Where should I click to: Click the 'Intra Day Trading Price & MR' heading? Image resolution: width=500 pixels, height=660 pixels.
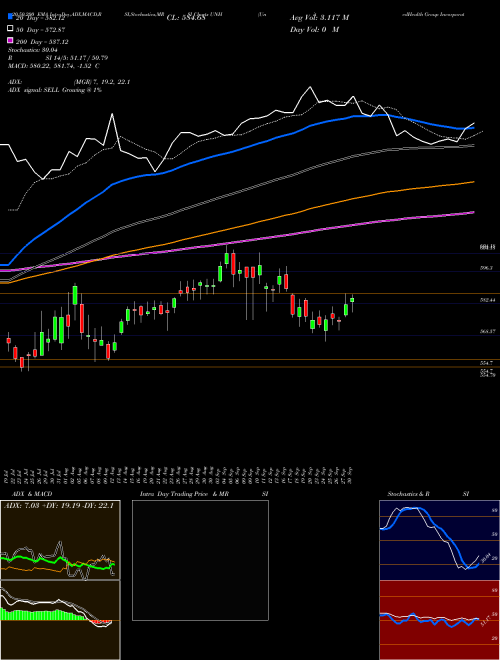coord(184,494)
